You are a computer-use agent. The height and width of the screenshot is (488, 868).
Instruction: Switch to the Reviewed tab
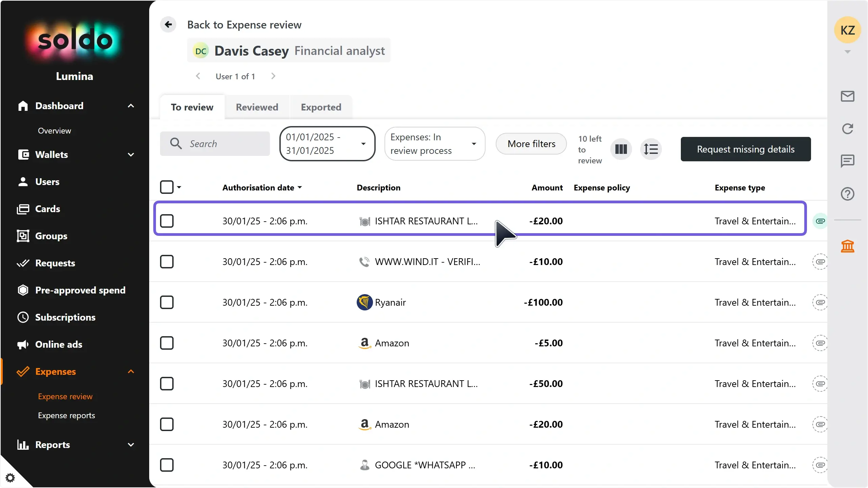click(x=257, y=107)
